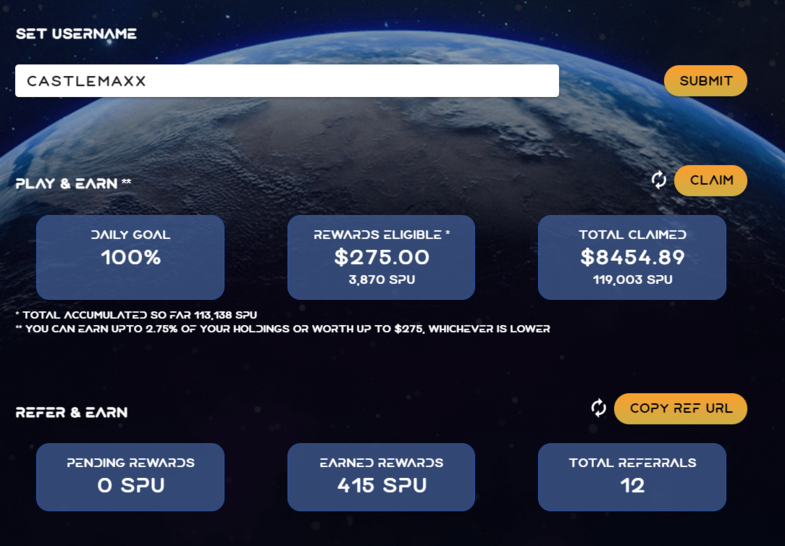Select the Total Referrals 12 card

click(632, 477)
